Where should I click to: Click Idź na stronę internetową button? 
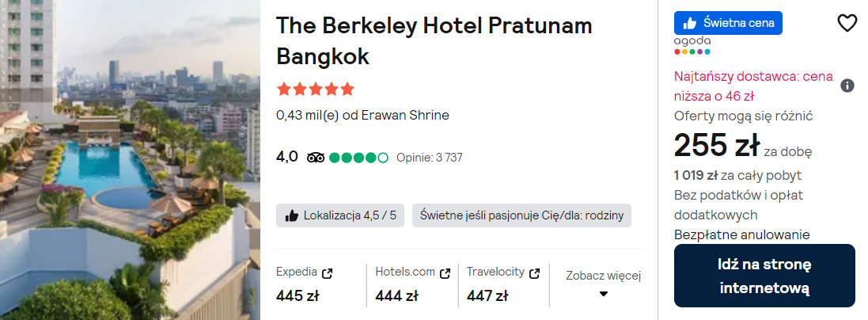764,276
